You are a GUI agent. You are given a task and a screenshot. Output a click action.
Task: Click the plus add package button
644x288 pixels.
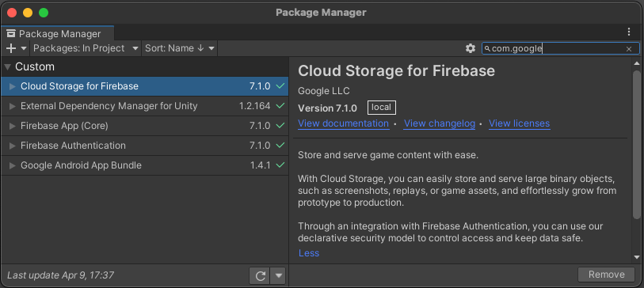pos(11,48)
